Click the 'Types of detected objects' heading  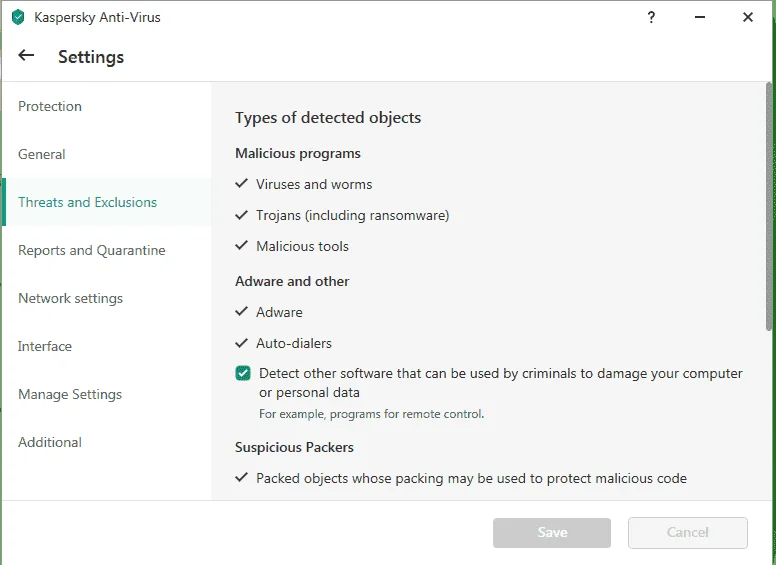328,118
